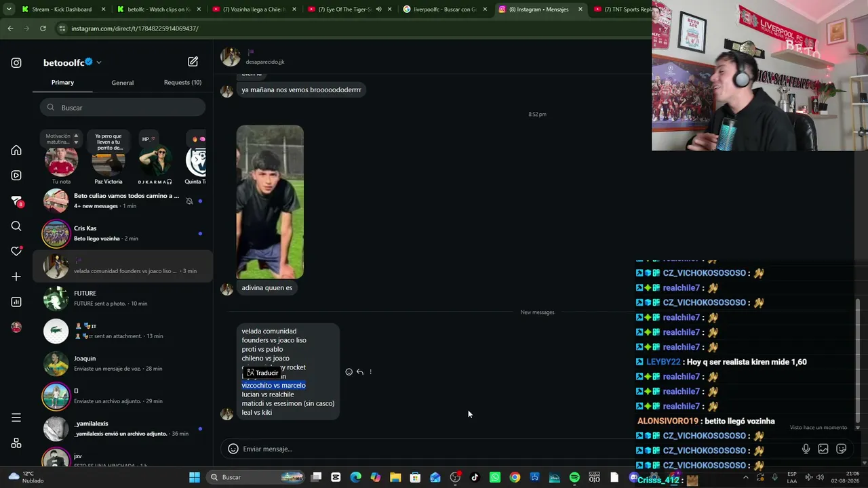Click the ya mañana nos vemos message

pyautogui.click(x=301, y=90)
